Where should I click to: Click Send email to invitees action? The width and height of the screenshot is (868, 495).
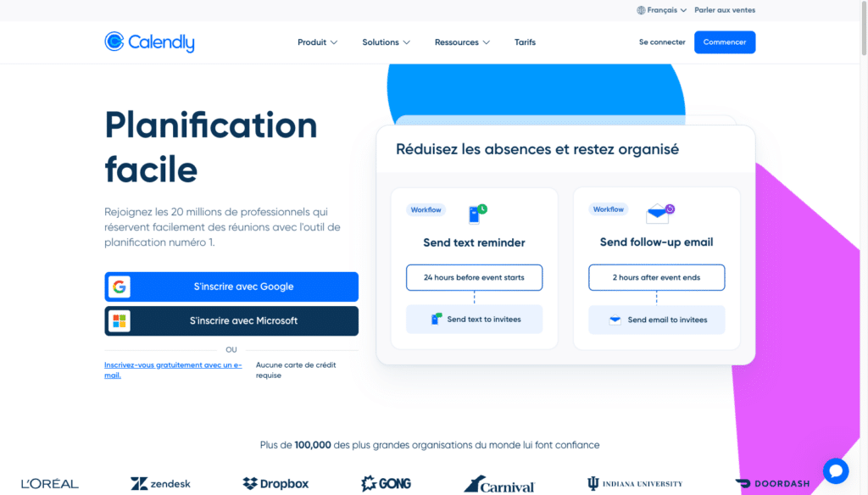(657, 320)
